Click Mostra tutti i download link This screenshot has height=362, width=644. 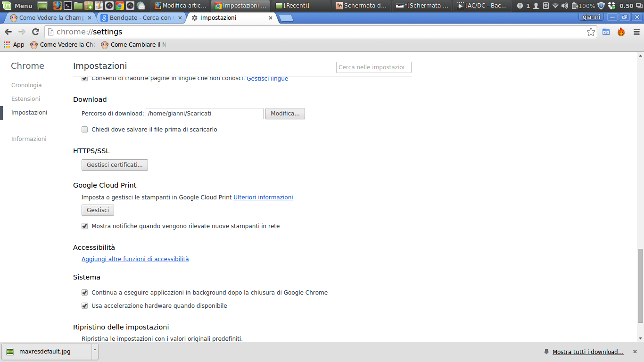(x=588, y=352)
